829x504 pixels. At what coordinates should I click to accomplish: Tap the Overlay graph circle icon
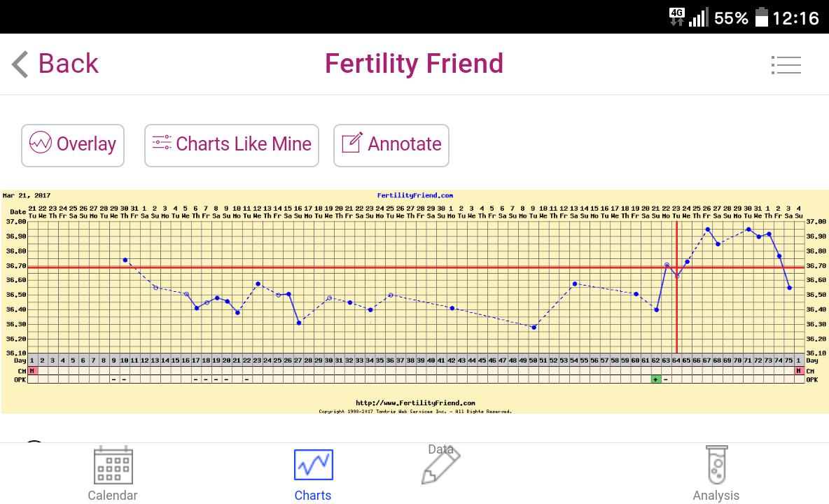(x=40, y=143)
